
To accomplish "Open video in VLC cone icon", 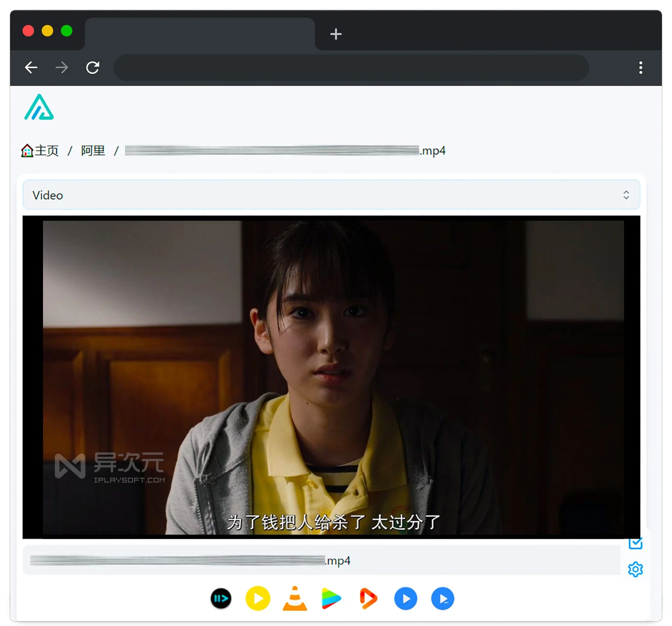I will (x=294, y=599).
